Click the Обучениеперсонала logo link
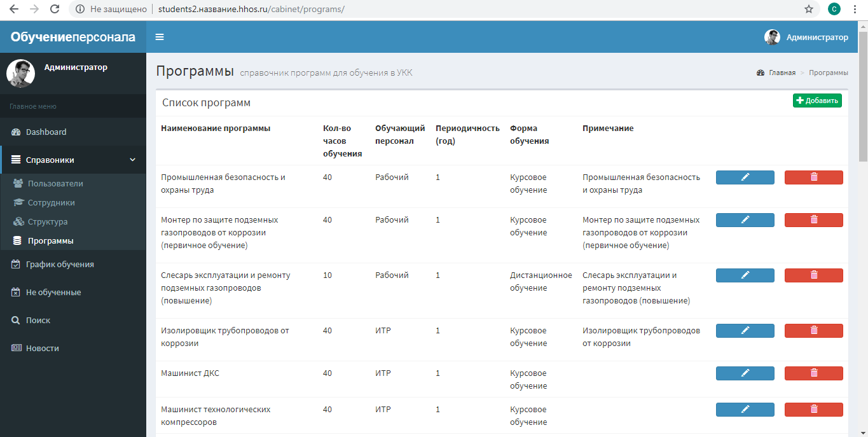This screenshot has width=868, height=437. (x=73, y=37)
